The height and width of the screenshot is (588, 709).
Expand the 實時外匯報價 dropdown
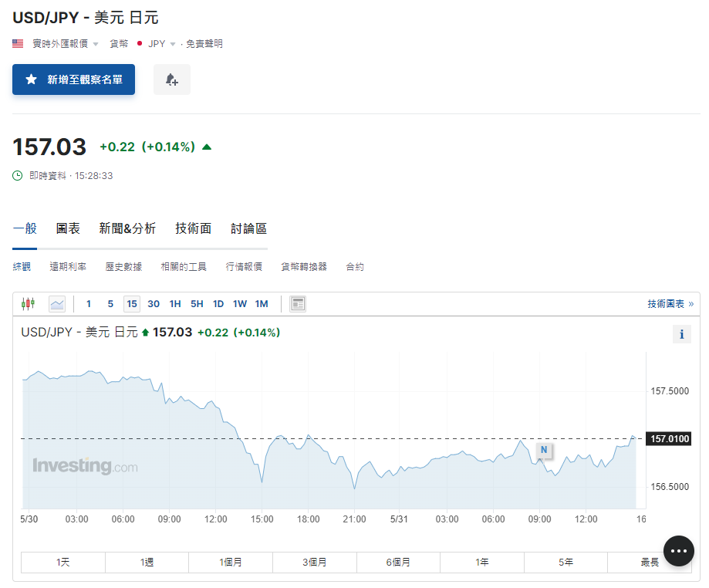click(65, 44)
